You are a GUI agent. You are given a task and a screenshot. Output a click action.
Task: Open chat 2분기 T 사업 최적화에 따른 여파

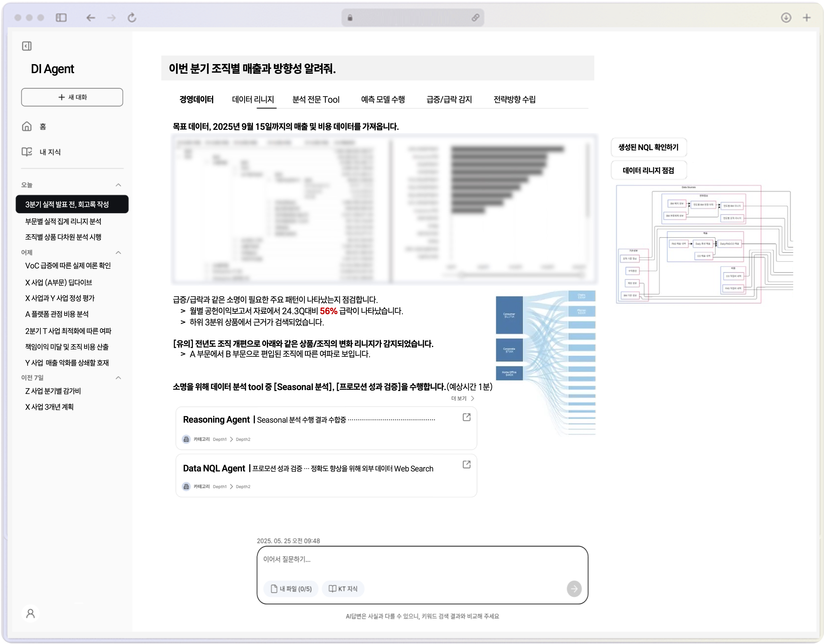(x=68, y=331)
